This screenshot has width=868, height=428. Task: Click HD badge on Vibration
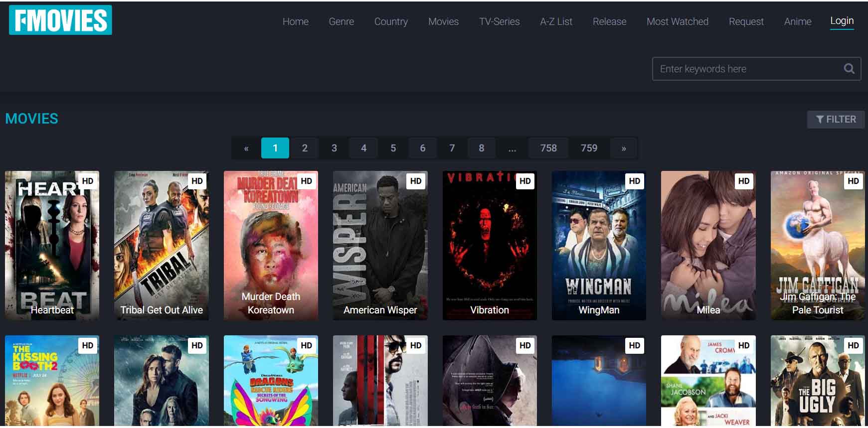pos(525,181)
